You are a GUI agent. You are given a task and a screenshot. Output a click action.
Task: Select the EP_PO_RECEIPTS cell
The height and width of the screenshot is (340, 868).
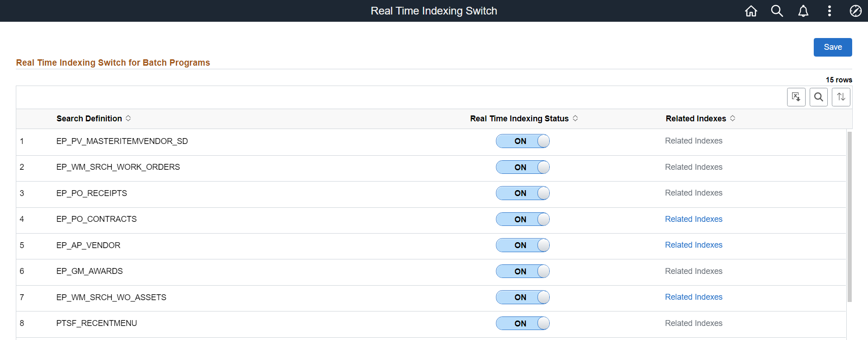pos(92,193)
